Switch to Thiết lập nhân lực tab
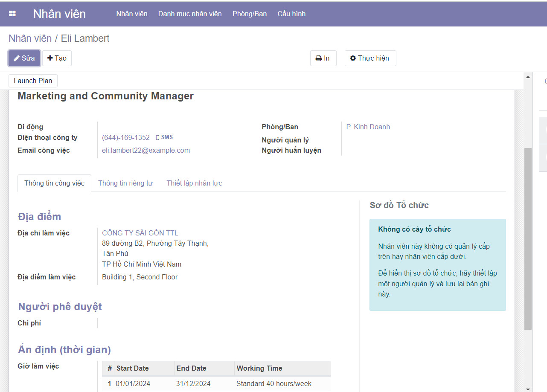Image resolution: width=547 pixels, height=392 pixels. coord(194,183)
